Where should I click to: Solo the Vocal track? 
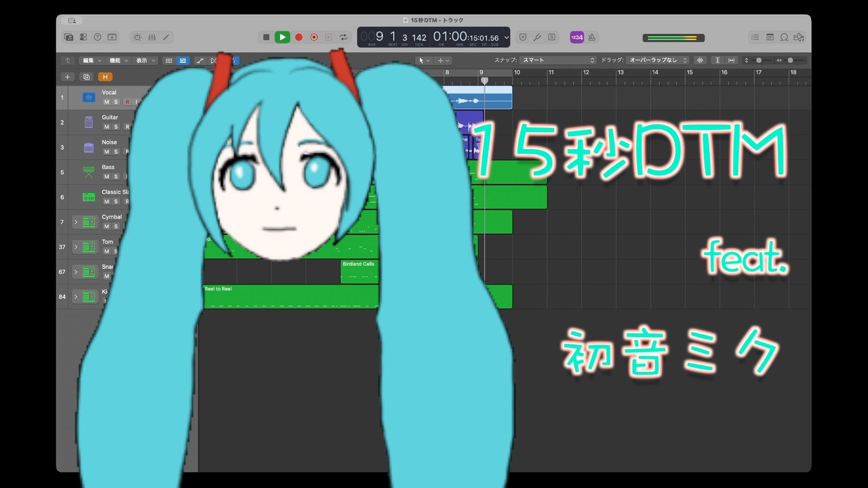[x=116, y=102]
